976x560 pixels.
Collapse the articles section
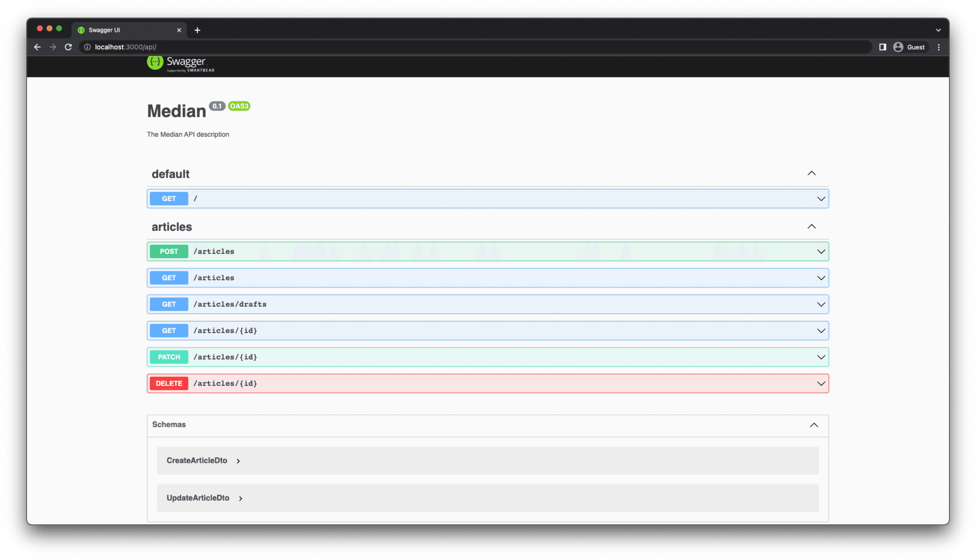pyautogui.click(x=811, y=227)
